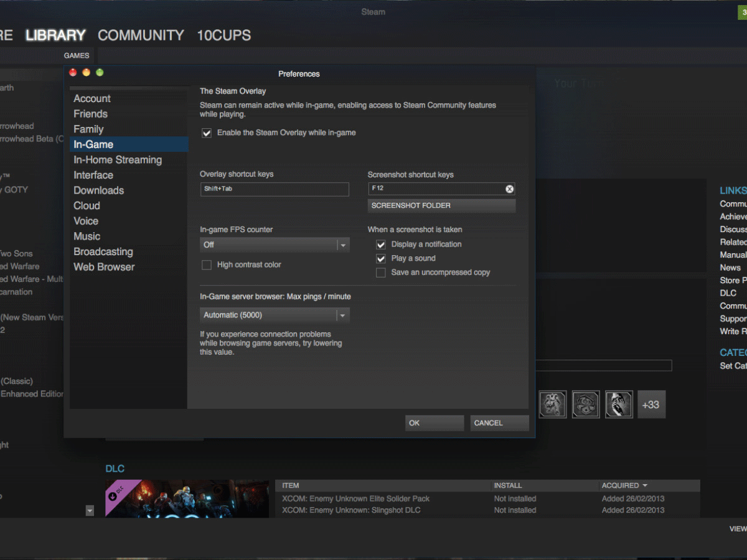Open Cloud settings
Screen dimensions: 747x560
tap(87, 206)
